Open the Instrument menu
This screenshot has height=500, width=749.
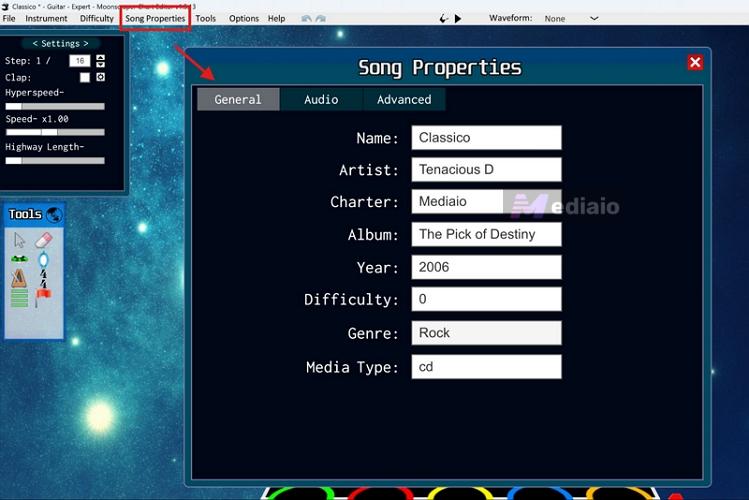(46, 19)
